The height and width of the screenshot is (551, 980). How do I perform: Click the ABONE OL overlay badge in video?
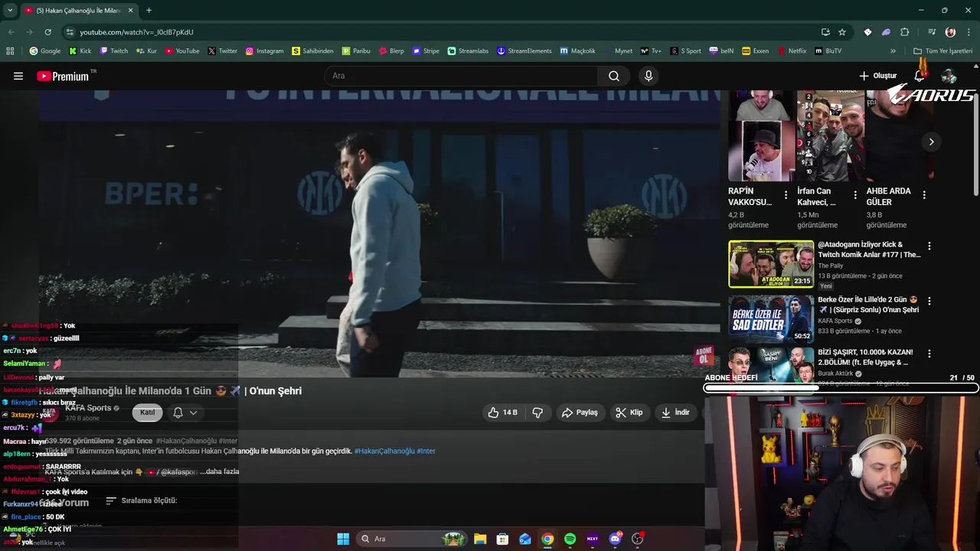(704, 355)
